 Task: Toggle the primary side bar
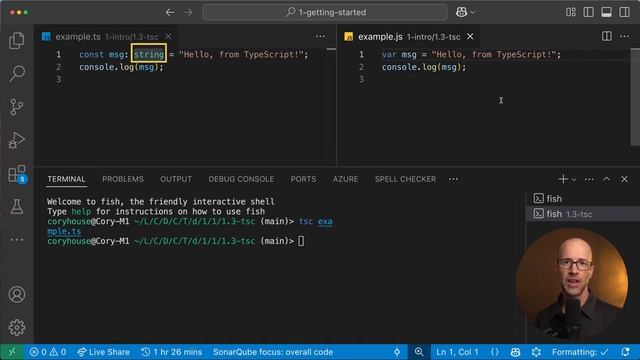(x=589, y=12)
